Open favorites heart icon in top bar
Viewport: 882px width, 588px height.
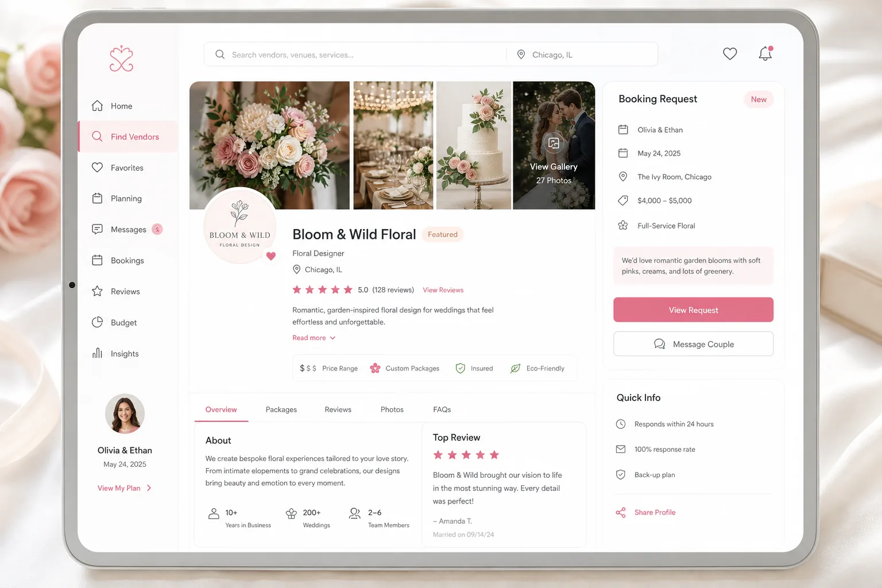pos(730,54)
